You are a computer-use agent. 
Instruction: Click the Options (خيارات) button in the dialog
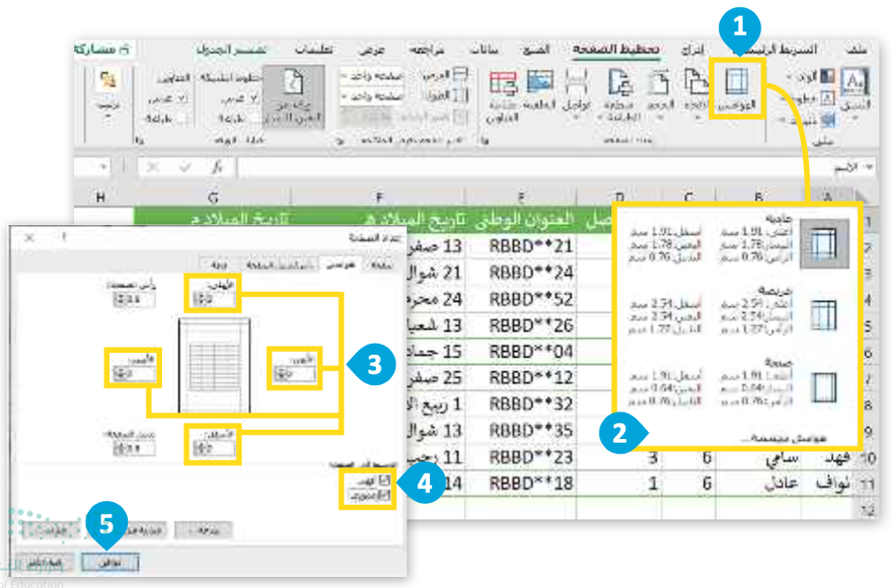[x=51, y=530]
